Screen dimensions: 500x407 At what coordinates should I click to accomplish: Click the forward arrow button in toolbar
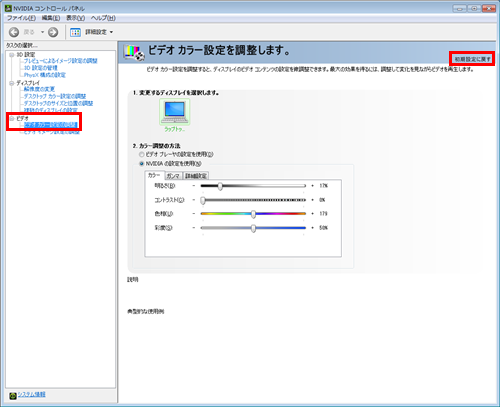tap(53, 32)
